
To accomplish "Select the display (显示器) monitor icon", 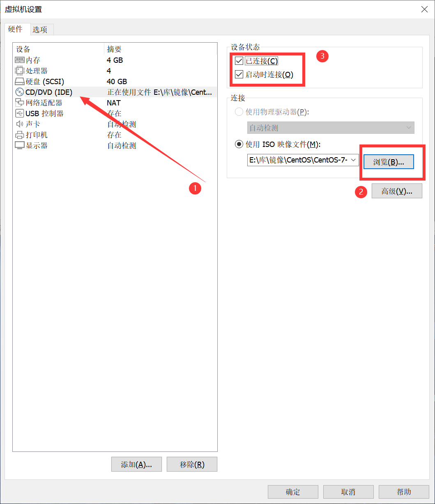I will click(20, 145).
